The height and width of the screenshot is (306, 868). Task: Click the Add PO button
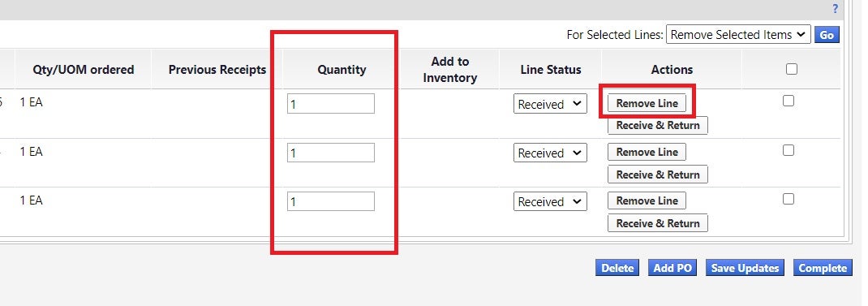pyautogui.click(x=672, y=268)
